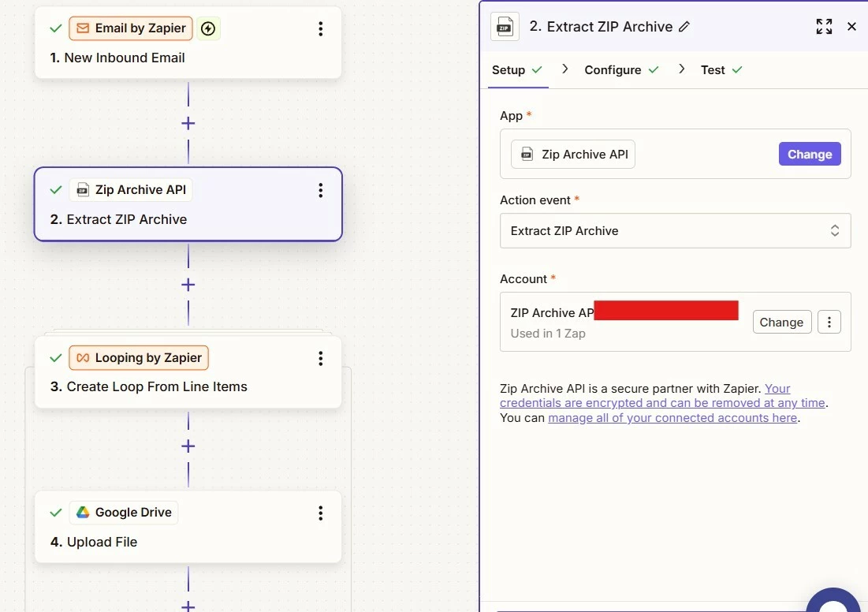Add a step below Extract ZIP Archive

click(188, 285)
